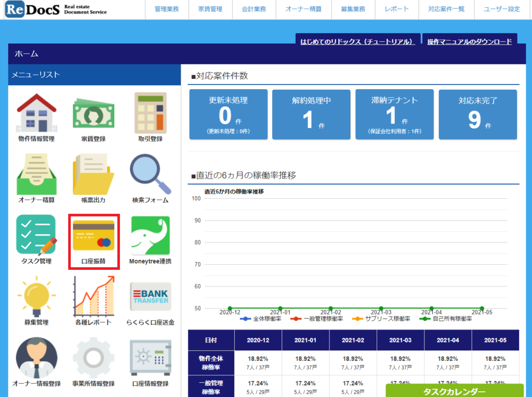Click 一般管理稼働率 row header
The height and width of the screenshot is (397, 532).
211,387
